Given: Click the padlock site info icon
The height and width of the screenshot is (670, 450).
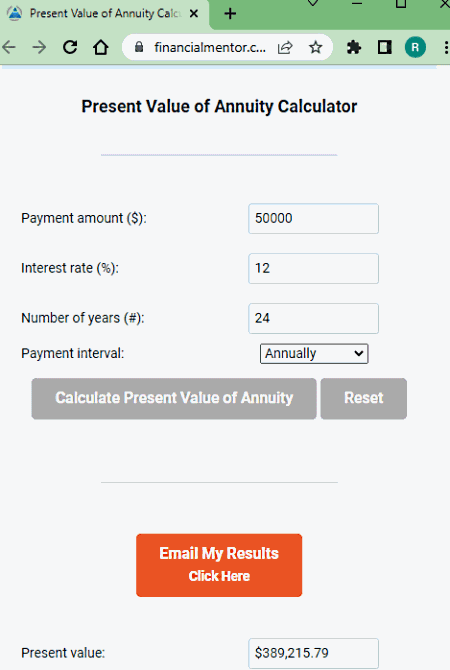Looking at the screenshot, I should click(x=139, y=47).
